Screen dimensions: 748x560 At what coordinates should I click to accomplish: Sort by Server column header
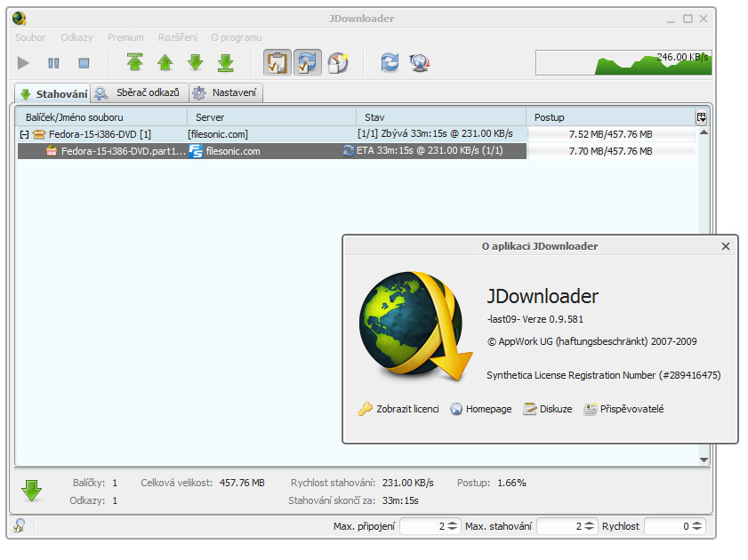[271, 117]
